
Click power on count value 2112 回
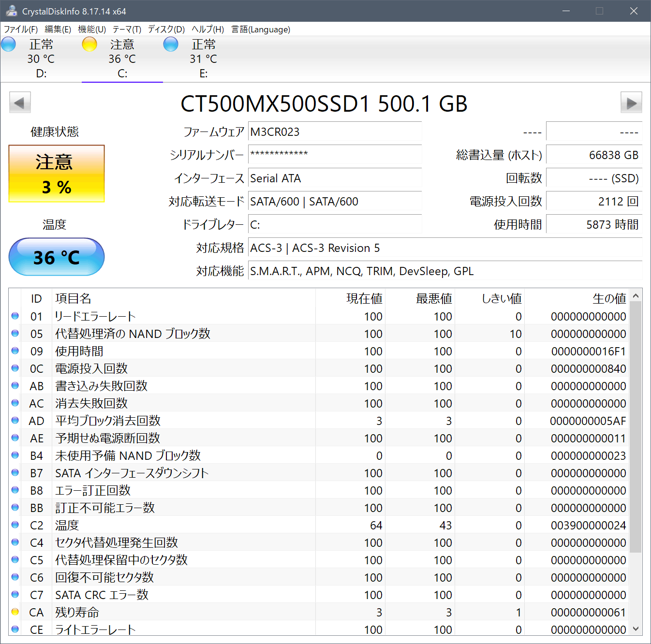pyautogui.click(x=594, y=201)
